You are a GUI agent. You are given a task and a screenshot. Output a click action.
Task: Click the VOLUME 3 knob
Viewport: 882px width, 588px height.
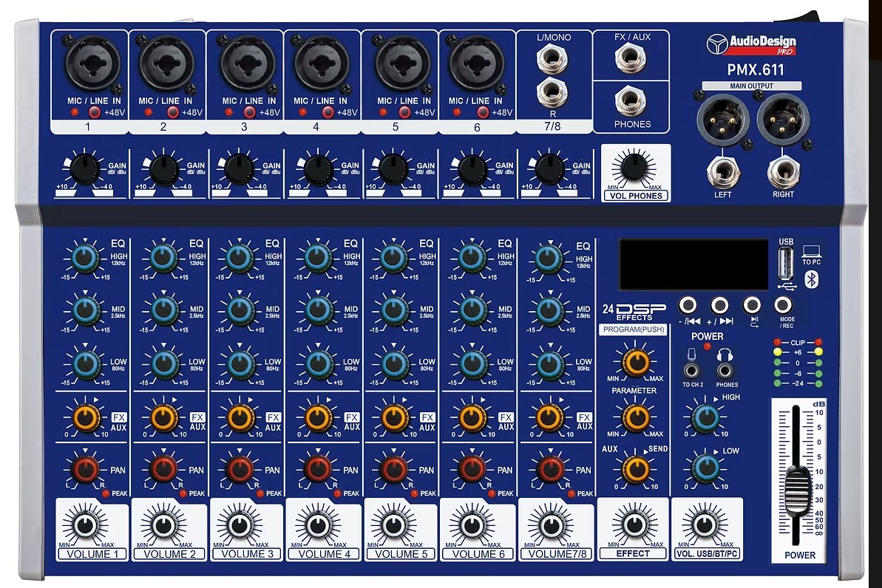pyautogui.click(x=240, y=524)
